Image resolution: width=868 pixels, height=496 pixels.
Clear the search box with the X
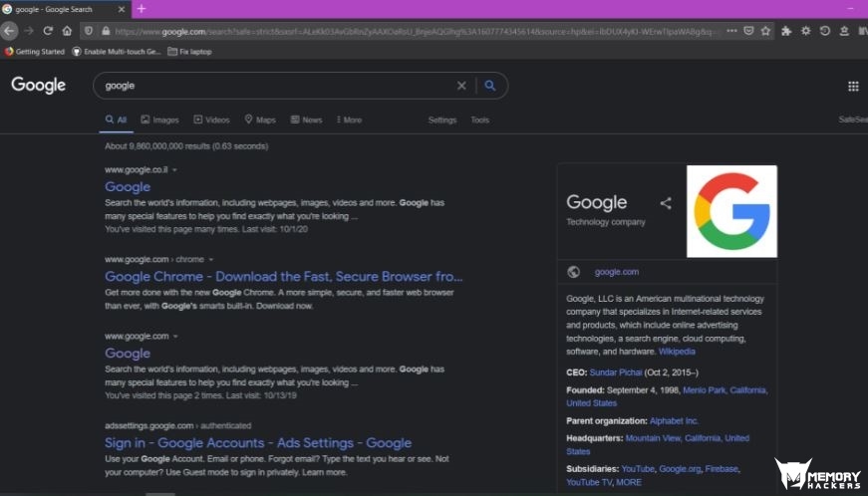pyautogui.click(x=461, y=86)
